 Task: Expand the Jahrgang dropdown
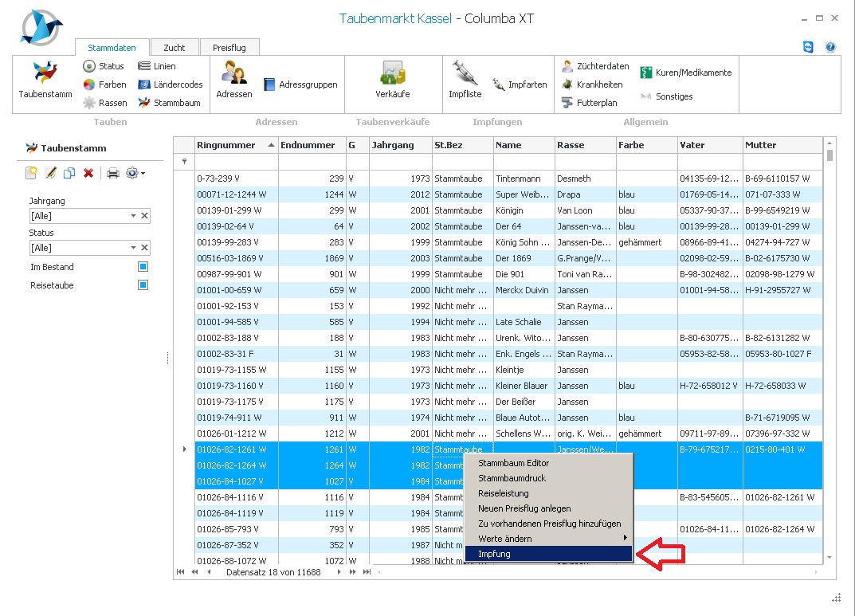(133, 216)
